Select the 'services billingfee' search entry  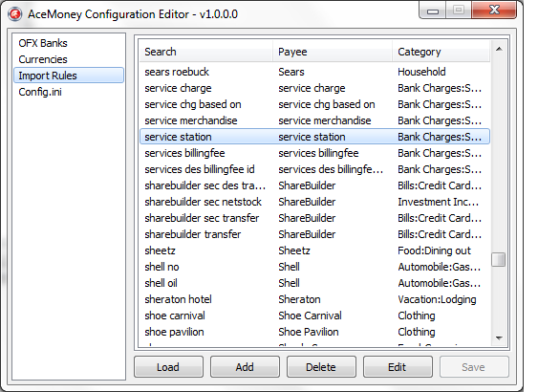coord(184,153)
